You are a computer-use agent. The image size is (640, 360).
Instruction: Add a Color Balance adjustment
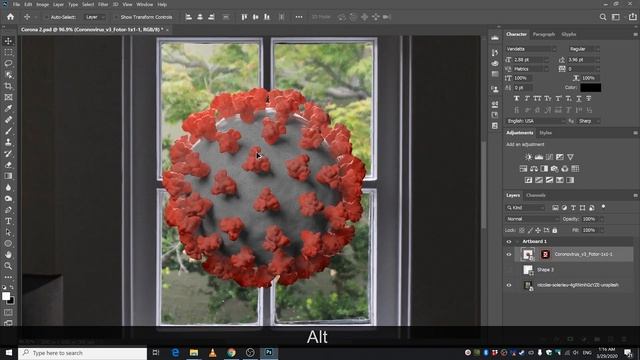[534, 169]
